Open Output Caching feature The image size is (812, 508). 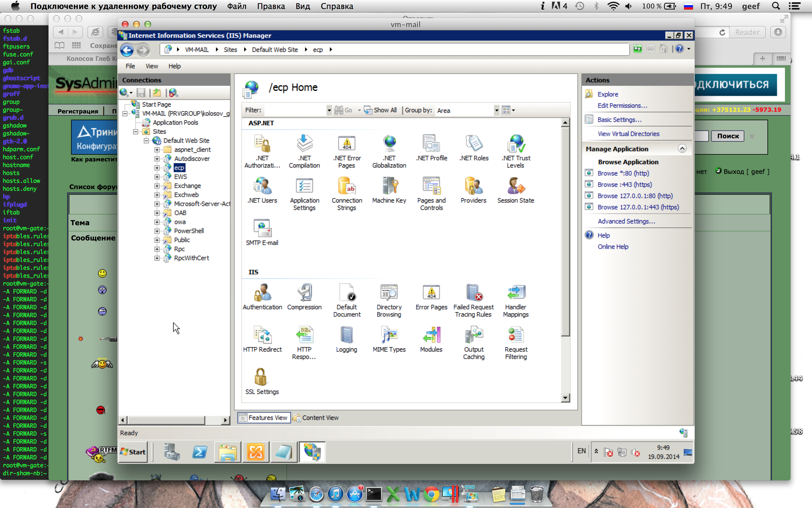click(x=473, y=342)
